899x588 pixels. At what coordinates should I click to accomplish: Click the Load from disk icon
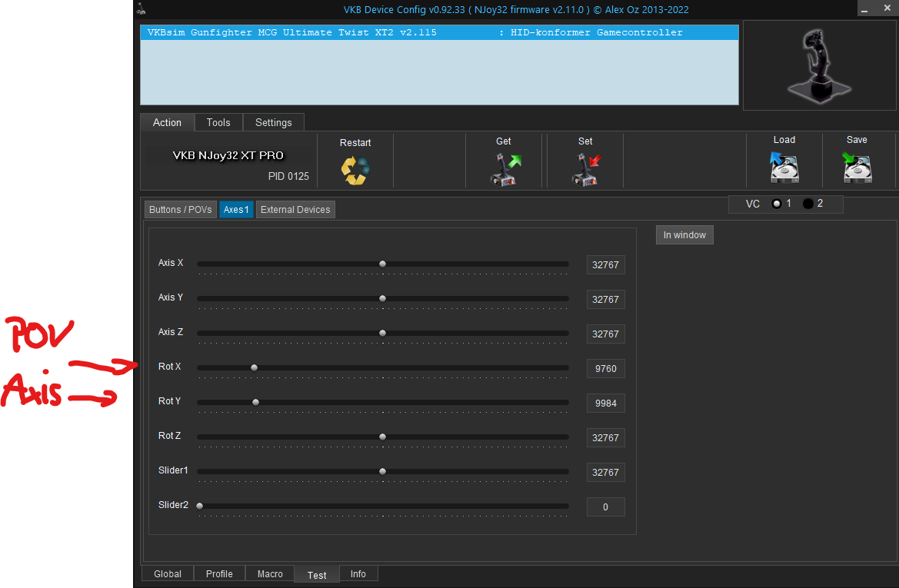click(x=784, y=167)
